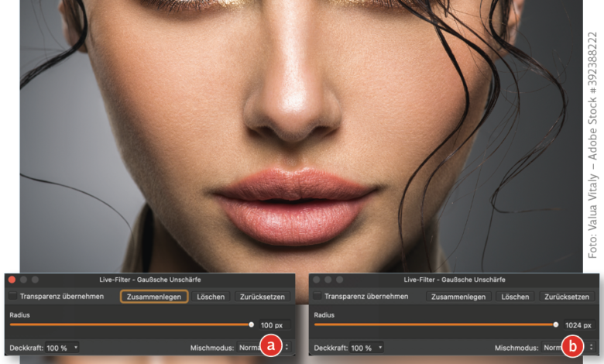Open the Deckkraft dropdown in right dialog

[x=366, y=348]
